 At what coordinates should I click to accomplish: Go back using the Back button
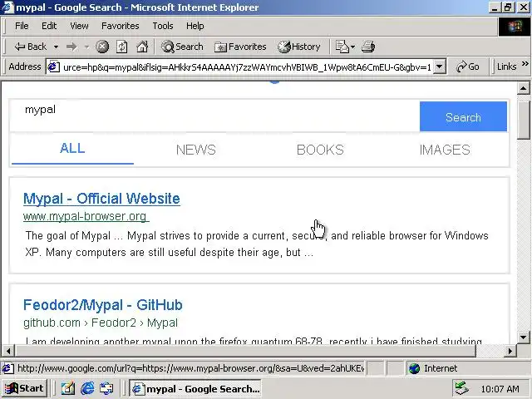pyautogui.click(x=30, y=47)
